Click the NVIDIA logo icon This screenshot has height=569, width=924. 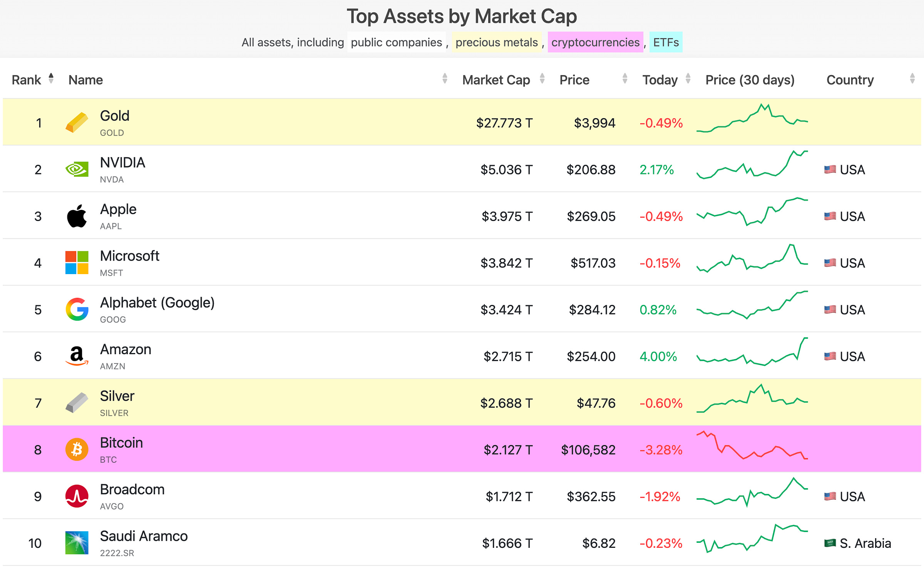pos(77,169)
